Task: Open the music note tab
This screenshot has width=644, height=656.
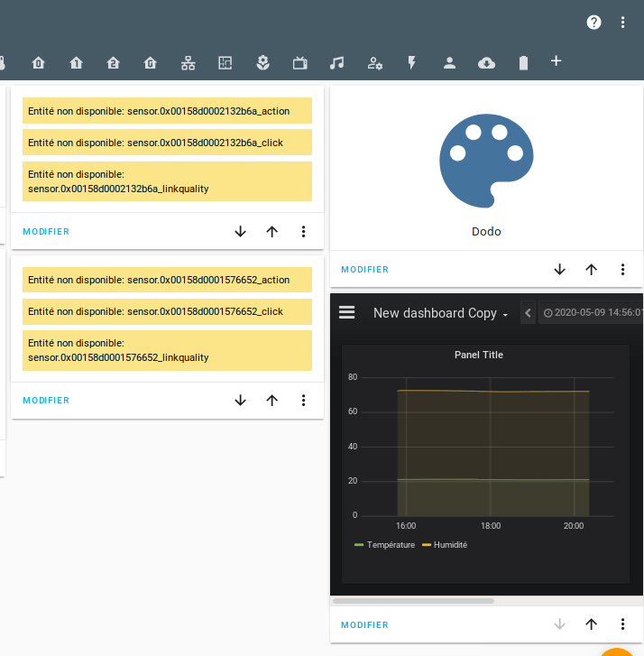Action: point(336,62)
